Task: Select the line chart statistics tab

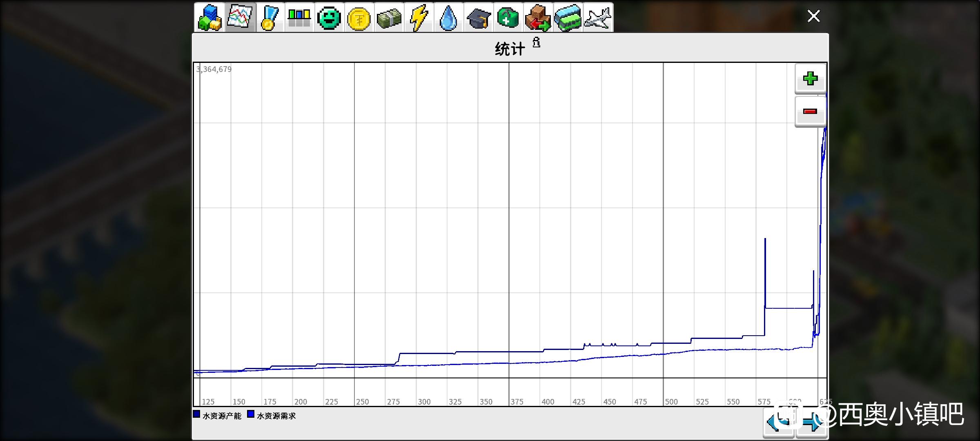Action: pyautogui.click(x=240, y=18)
